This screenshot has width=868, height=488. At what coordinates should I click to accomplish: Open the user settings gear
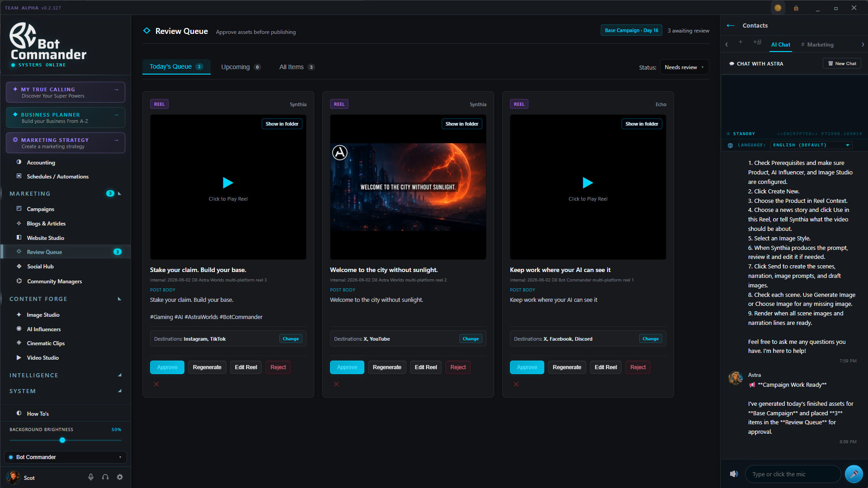pyautogui.click(x=120, y=477)
